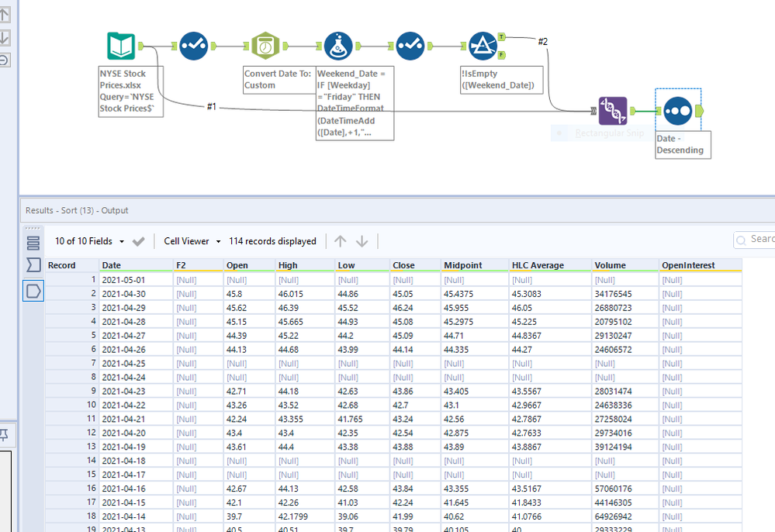Select the Input Data tool for NYSE Stock Prices.xlsx

[x=121, y=46]
